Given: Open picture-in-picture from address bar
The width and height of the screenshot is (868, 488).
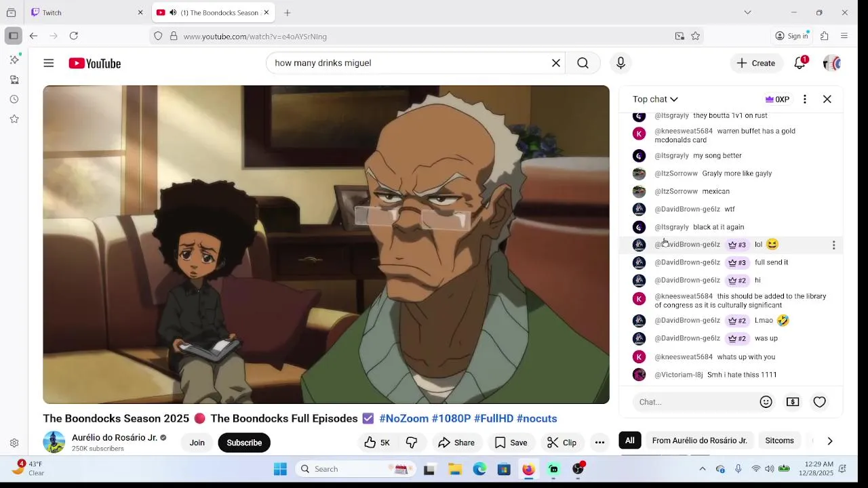Looking at the screenshot, I should pyautogui.click(x=679, y=36).
